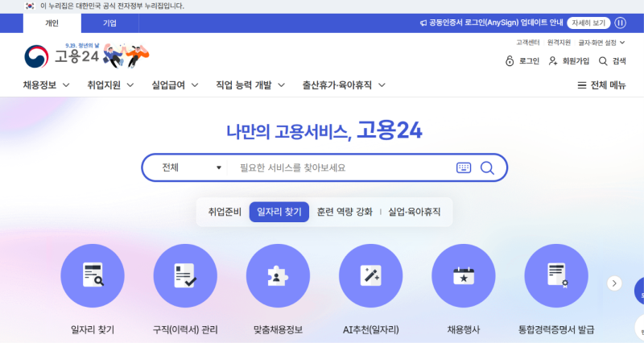Click next arrow of service carousel

tap(614, 283)
